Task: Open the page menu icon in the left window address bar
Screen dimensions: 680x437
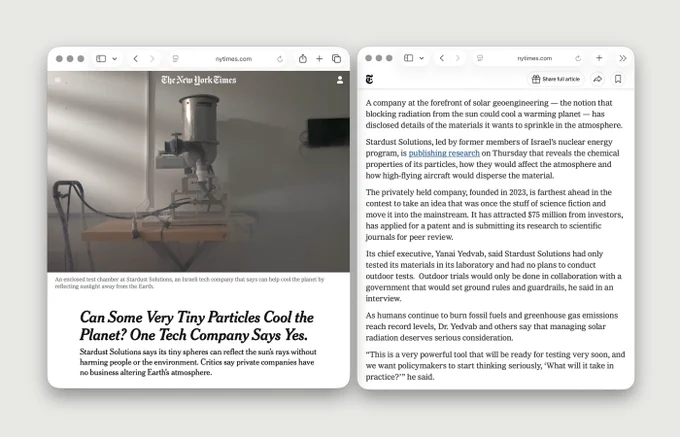Action: click(176, 59)
